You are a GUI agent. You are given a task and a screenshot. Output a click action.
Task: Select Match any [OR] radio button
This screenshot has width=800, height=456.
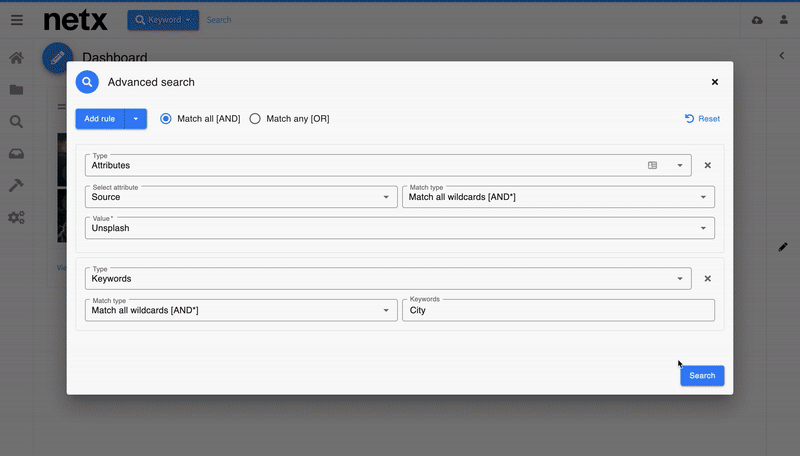[x=255, y=119]
